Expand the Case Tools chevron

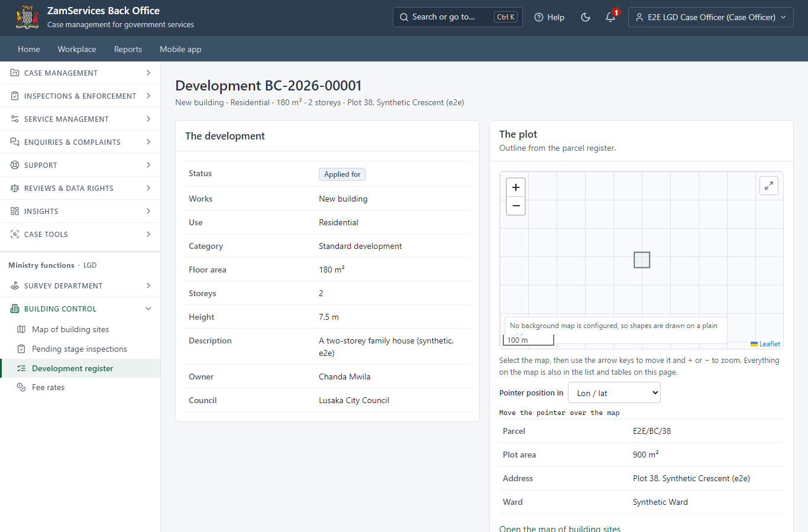[x=148, y=234]
